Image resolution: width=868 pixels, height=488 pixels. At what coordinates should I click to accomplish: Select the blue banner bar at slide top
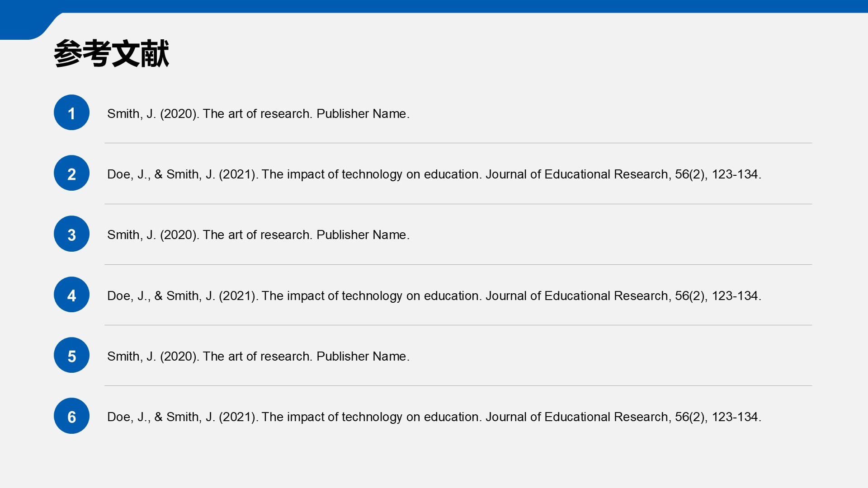pyautogui.click(x=452, y=6)
